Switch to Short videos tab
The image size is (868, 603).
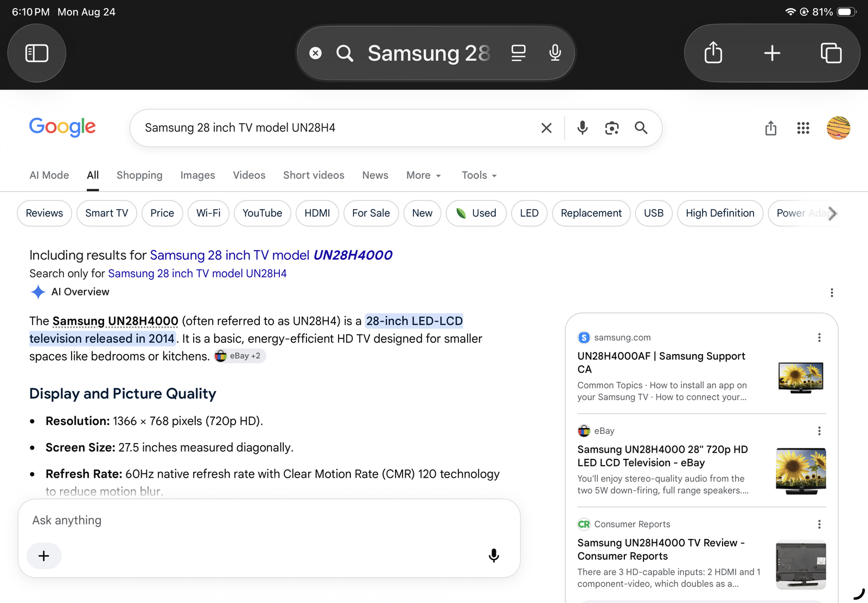(x=314, y=175)
